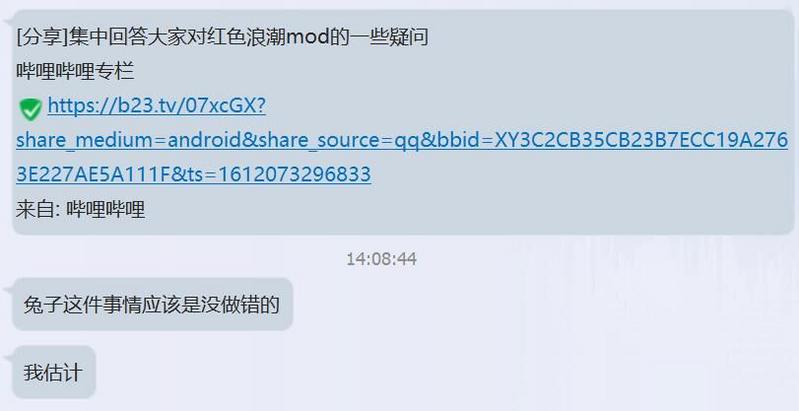Click the URL line starting with share_medium=android
This screenshot has width=799, height=411.
[x=402, y=140]
